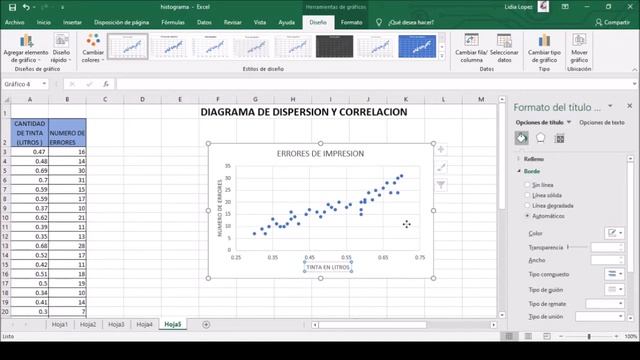Select the Effects pentagon icon
The image size is (640, 360).
pyautogui.click(x=540, y=138)
